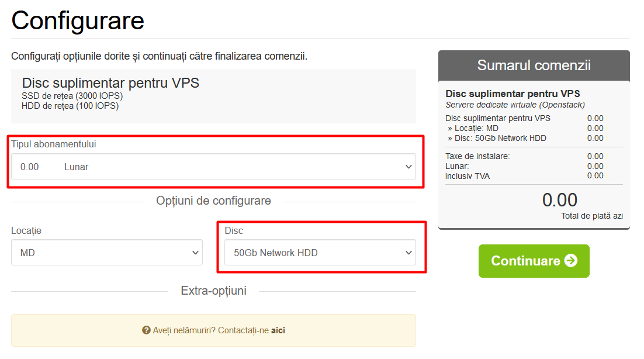
Task: Click the Disc field label
Action: coord(234,231)
